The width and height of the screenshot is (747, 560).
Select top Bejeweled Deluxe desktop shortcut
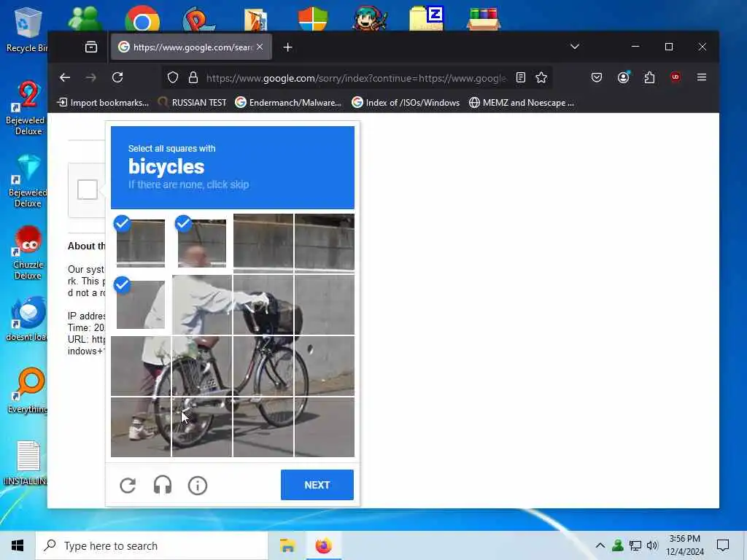[x=27, y=108]
